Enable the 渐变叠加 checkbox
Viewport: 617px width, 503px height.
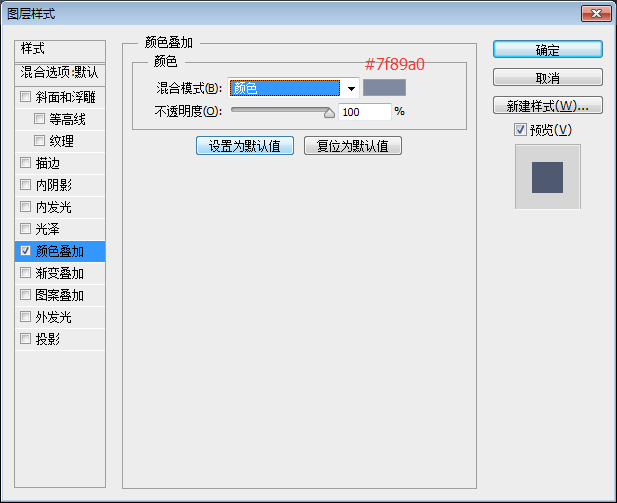point(26,273)
